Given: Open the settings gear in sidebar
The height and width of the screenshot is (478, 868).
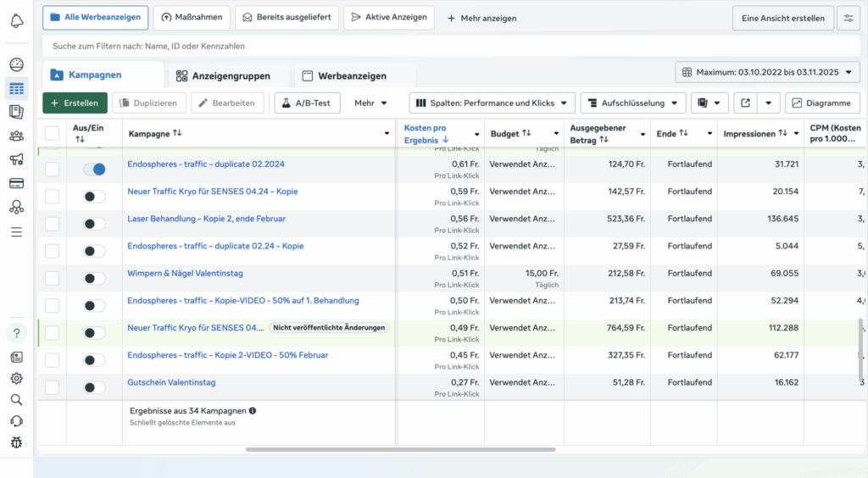Looking at the screenshot, I should [x=16, y=378].
